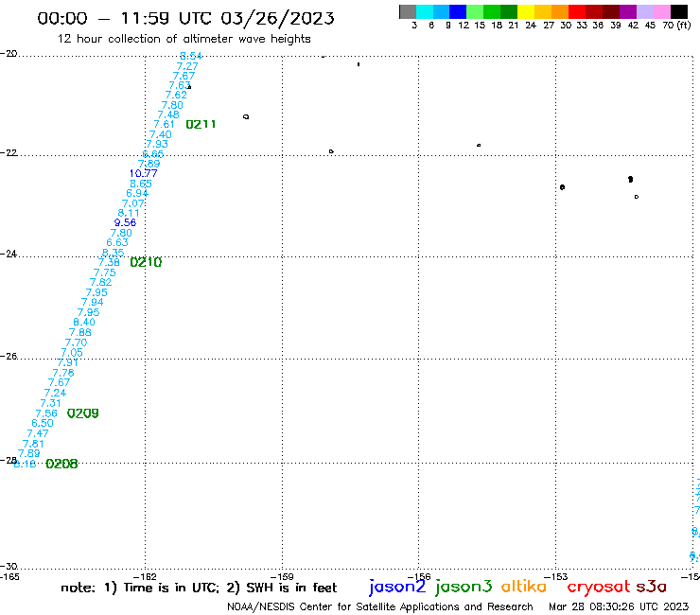This screenshot has width=700, height=615.
Task: Click the wave height value 7.24
Action: (x=55, y=393)
